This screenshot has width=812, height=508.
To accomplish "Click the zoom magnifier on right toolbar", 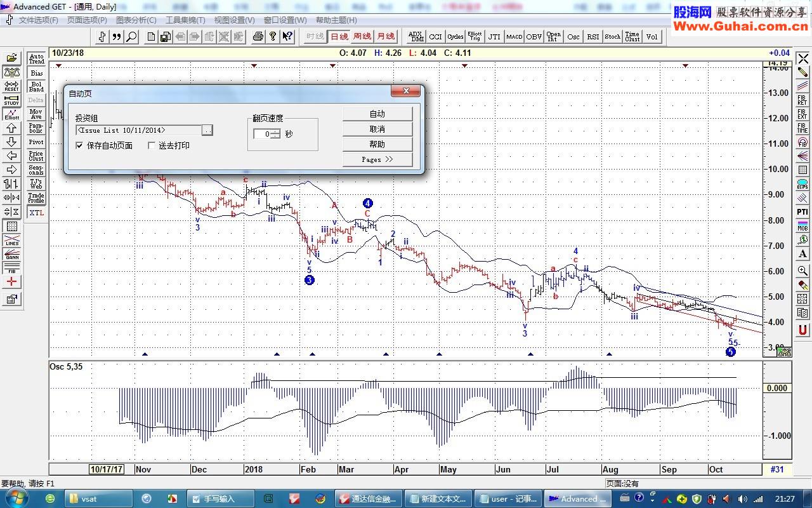I will 802,271.
